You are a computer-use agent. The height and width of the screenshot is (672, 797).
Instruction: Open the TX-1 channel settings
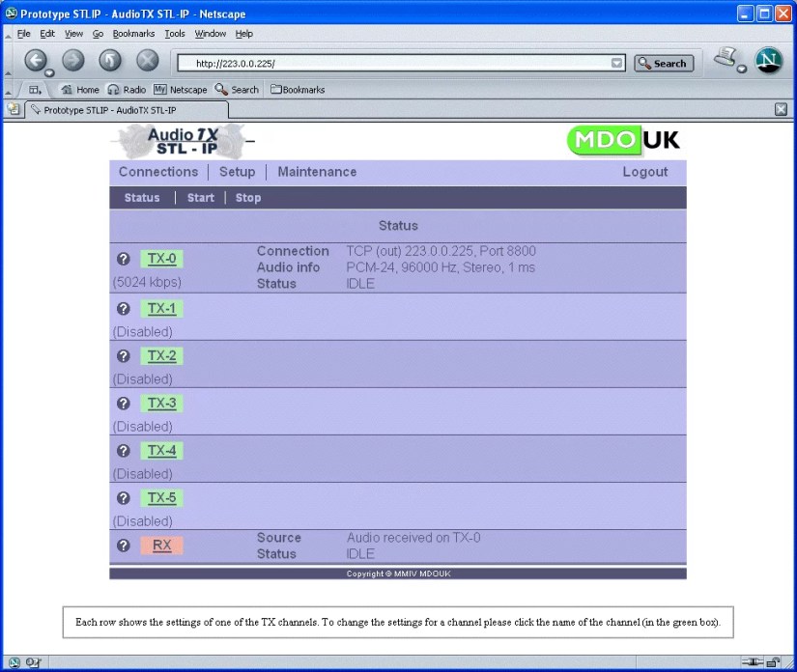(x=161, y=308)
